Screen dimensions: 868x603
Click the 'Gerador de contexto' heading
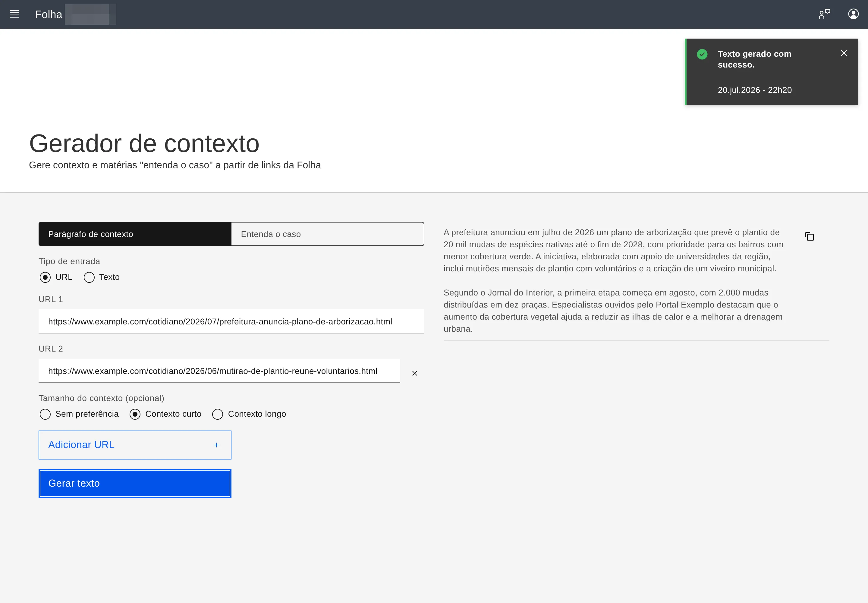[144, 144]
